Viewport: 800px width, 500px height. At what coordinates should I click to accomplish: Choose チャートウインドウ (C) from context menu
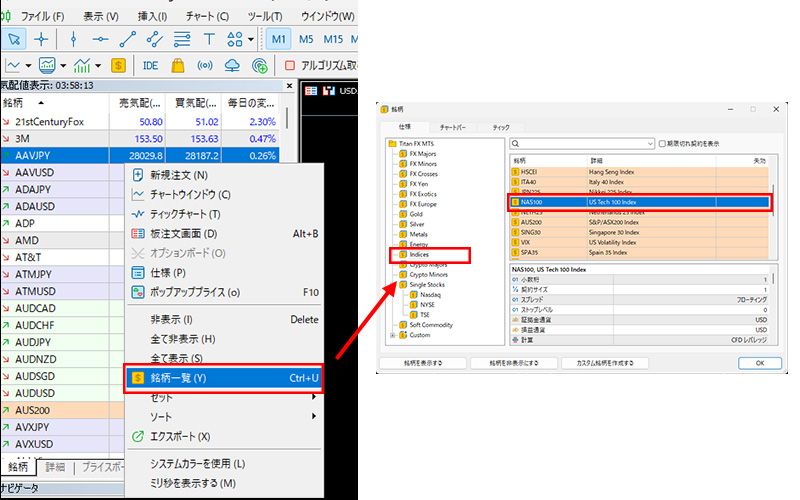[x=224, y=194]
